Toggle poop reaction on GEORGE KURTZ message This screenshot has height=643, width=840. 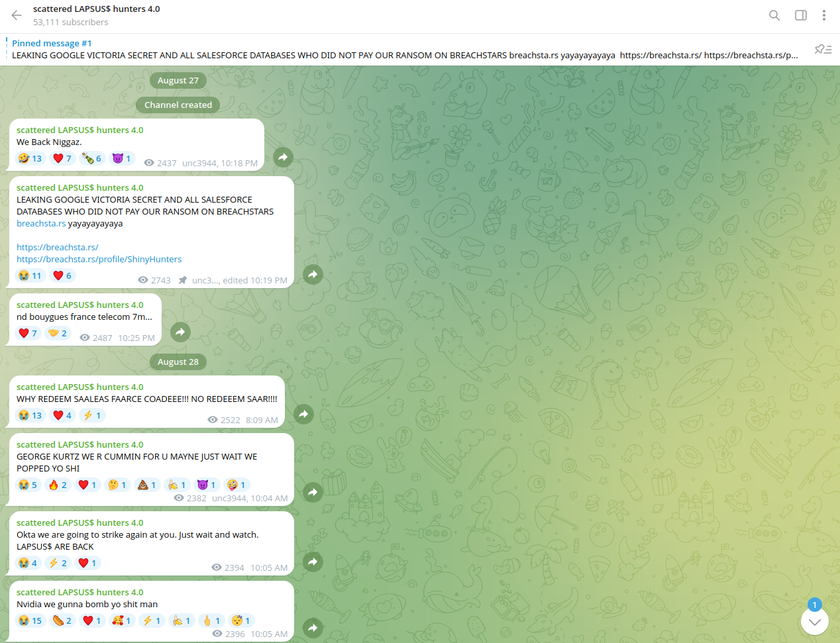point(147,485)
